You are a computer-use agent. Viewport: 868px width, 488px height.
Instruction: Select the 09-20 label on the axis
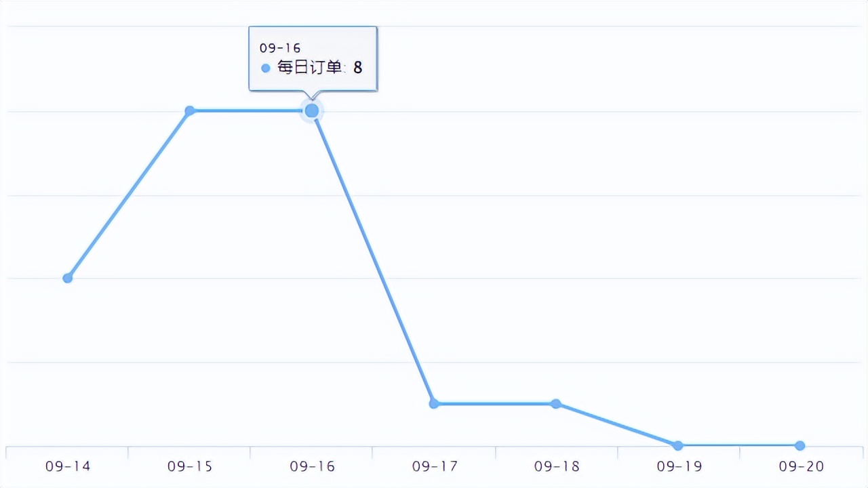[x=801, y=466]
